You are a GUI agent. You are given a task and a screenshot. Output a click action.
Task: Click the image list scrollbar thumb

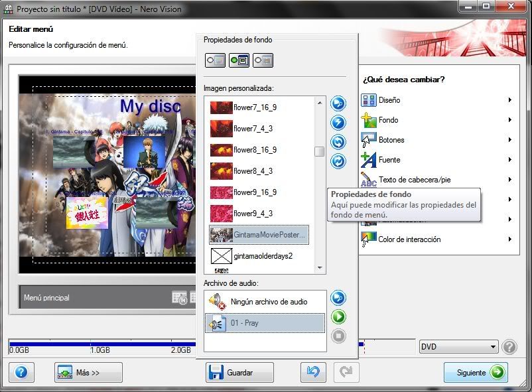pyautogui.click(x=319, y=151)
